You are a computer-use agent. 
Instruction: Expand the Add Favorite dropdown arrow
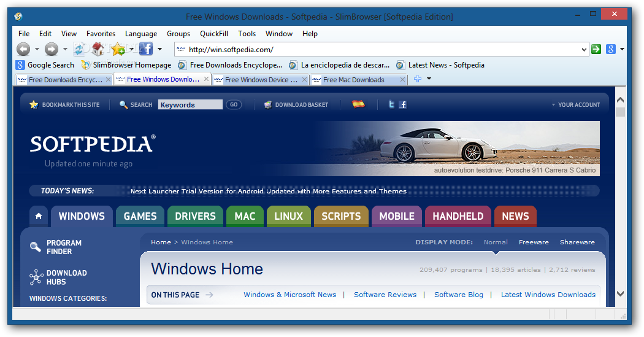(x=131, y=49)
